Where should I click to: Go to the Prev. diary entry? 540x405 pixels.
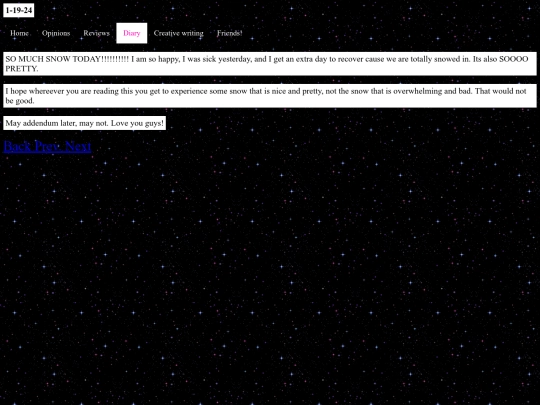[49, 146]
